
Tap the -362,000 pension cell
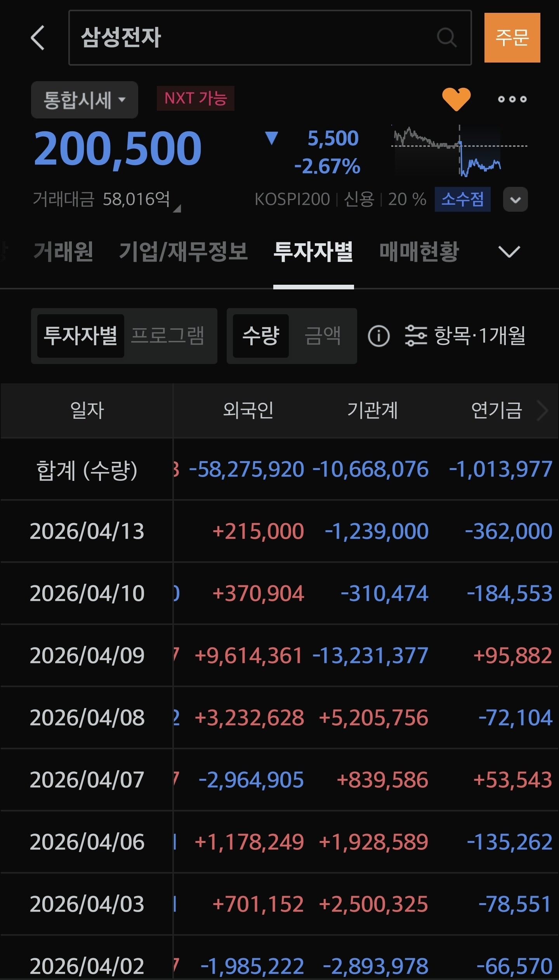509,531
